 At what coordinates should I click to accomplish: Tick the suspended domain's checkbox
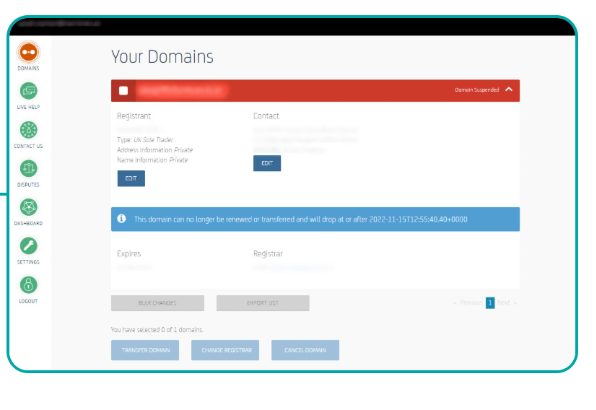click(123, 90)
